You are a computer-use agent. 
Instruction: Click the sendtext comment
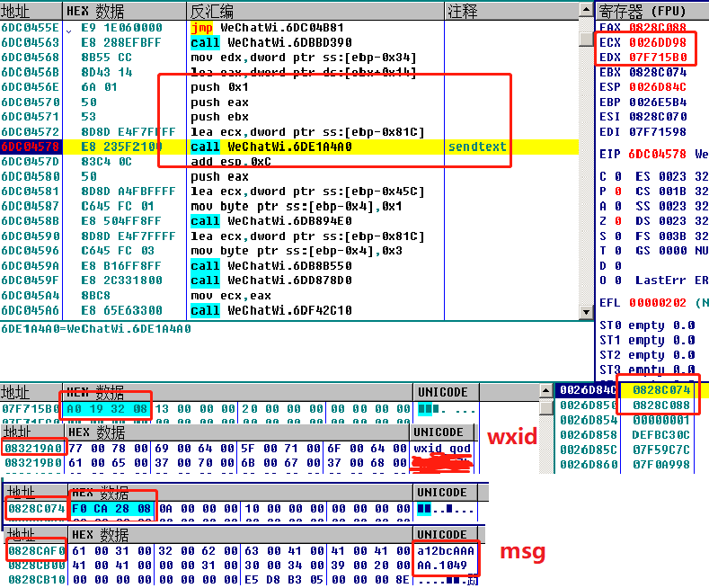pos(477,147)
